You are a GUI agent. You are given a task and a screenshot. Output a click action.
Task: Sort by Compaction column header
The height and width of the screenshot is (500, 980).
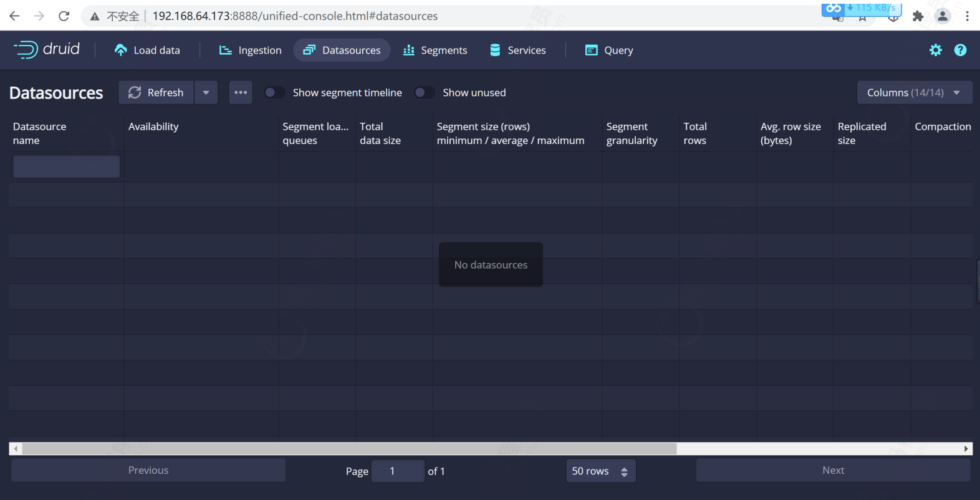click(x=942, y=133)
